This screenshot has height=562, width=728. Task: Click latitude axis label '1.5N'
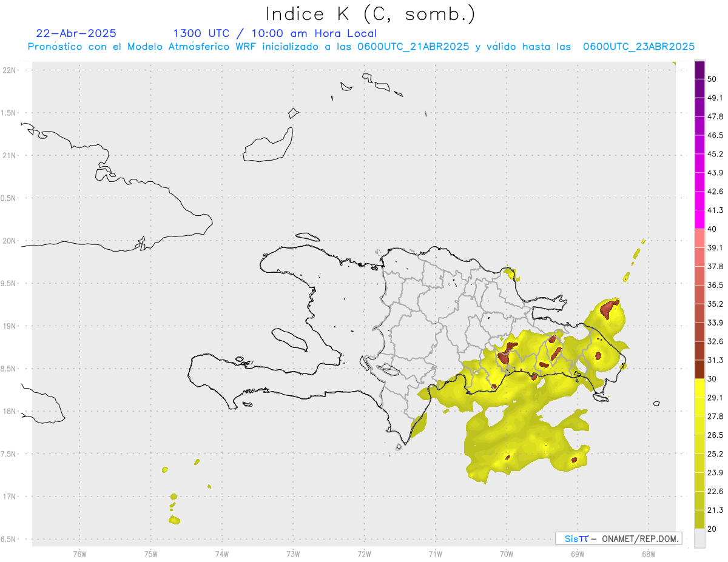pyautogui.click(x=9, y=113)
